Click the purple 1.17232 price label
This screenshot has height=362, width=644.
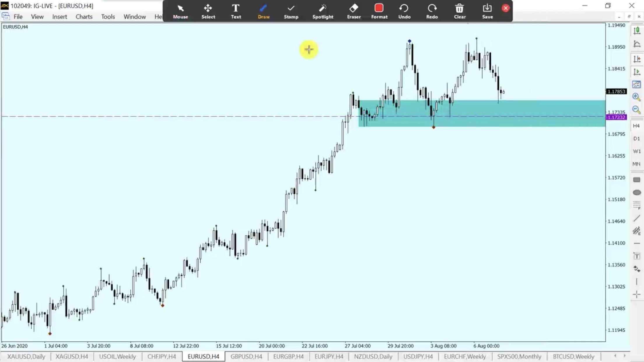(x=616, y=117)
